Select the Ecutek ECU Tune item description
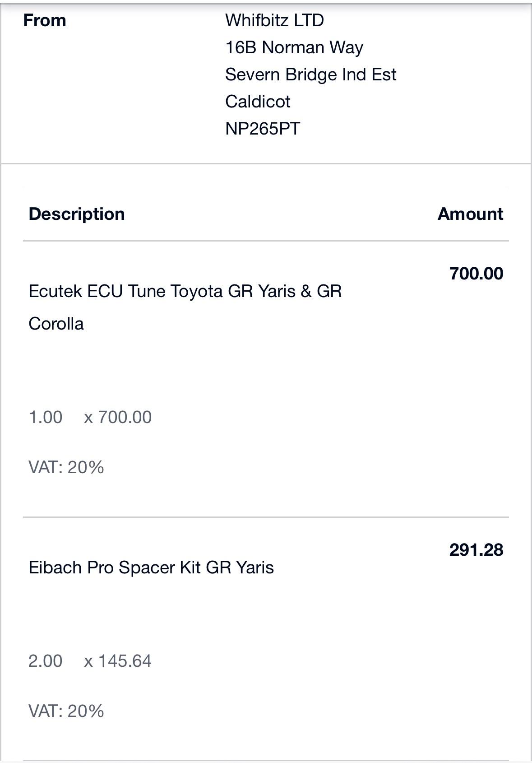The image size is (532, 763). coord(185,307)
